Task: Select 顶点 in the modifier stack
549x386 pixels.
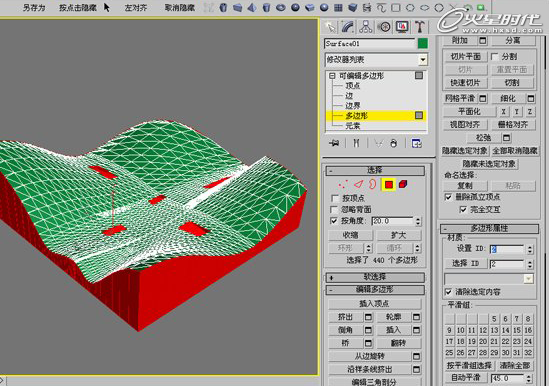Action: coord(352,85)
